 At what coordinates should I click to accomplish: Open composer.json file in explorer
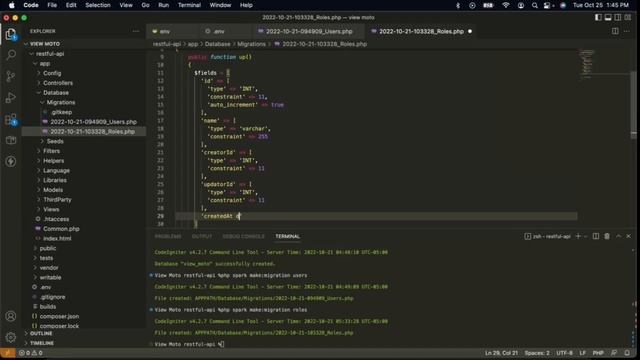click(60, 316)
